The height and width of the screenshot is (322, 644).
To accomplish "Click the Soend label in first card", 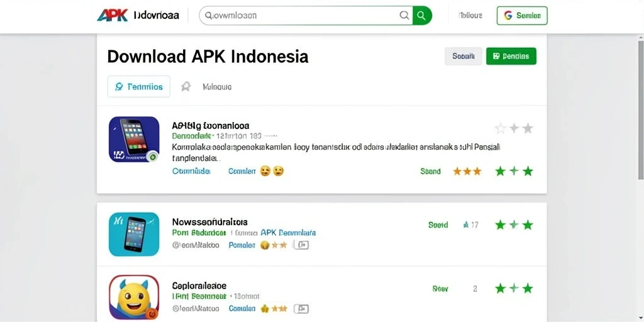I will (430, 171).
